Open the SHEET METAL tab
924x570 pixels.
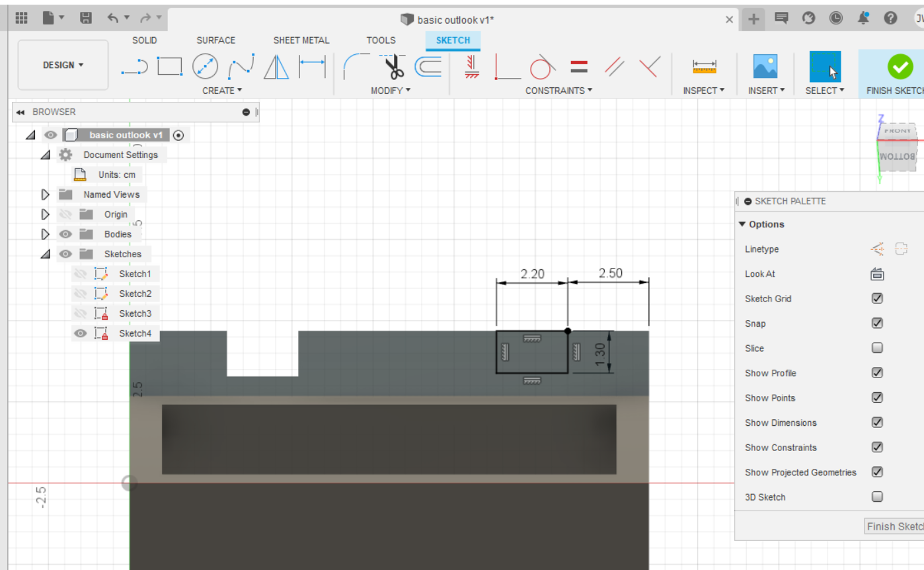(x=301, y=40)
